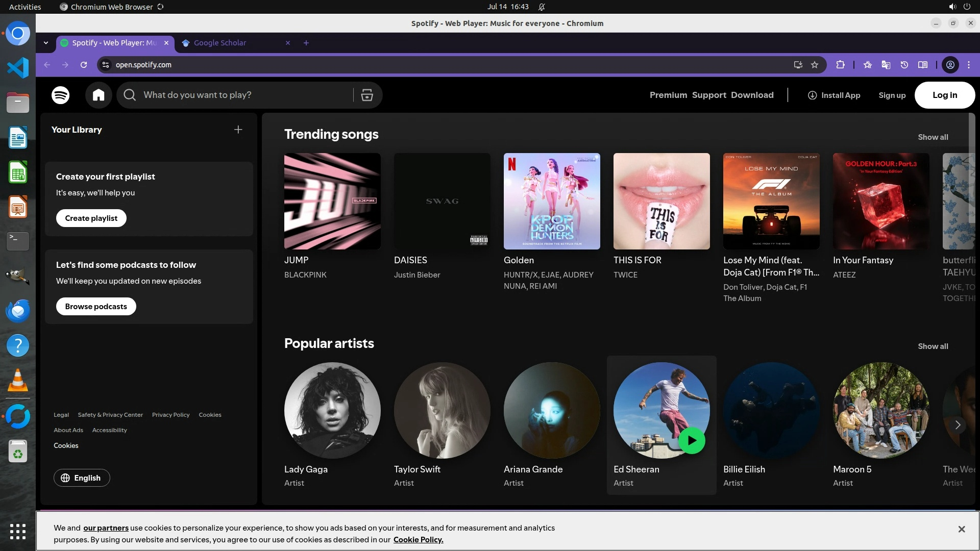Click plus icon in Your Library
The height and width of the screenshot is (551, 980).
(238, 130)
